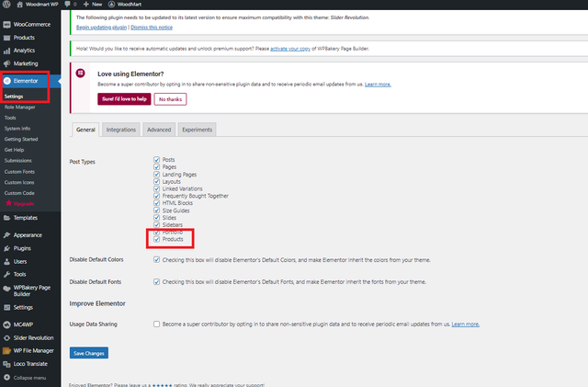Image resolution: width=588 pixels, height=387 pixels.
Task: Switch to the Advanced tab
Action: (159, 130)
